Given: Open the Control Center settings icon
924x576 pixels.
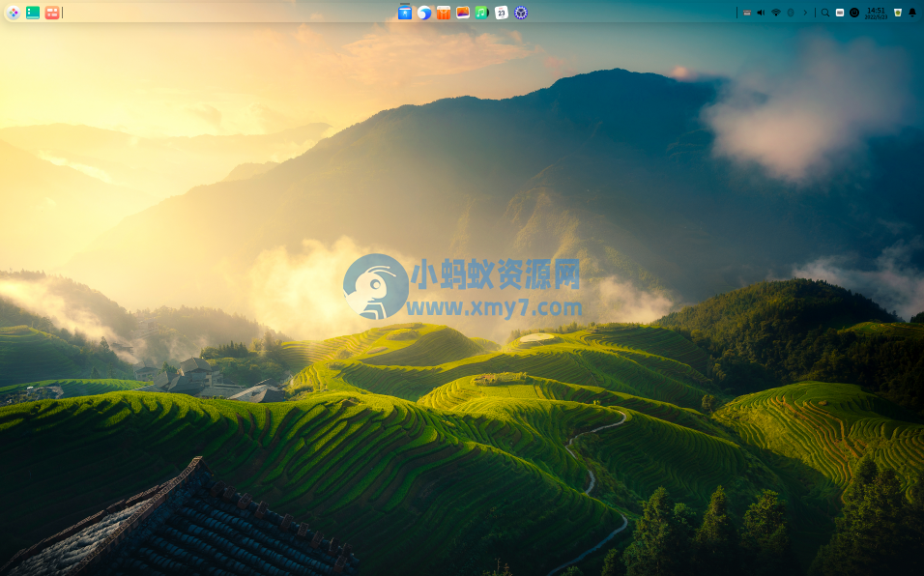Looking at the screenshot, I should (x=520, y=13).
